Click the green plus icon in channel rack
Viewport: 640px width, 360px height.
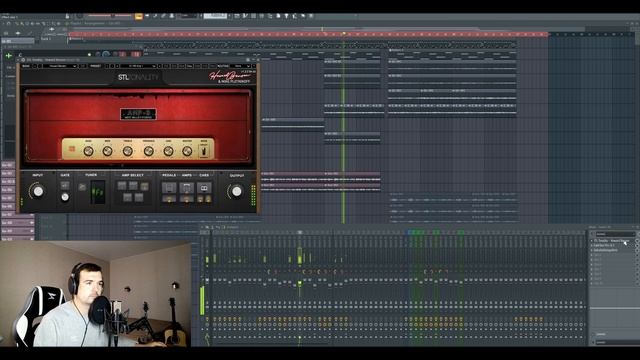[x=9, y=55]
